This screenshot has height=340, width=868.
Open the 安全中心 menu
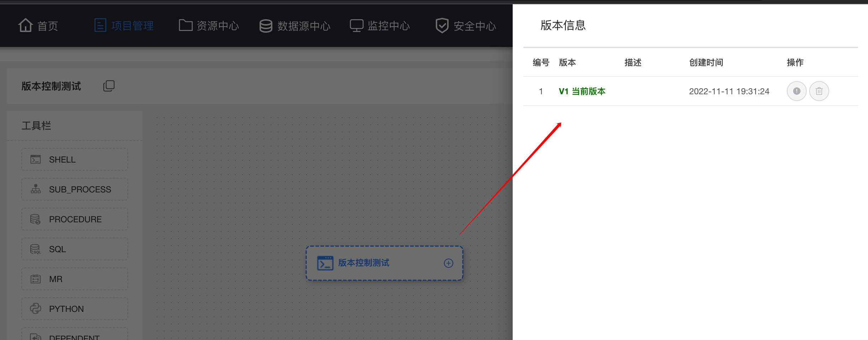(465, 25)
